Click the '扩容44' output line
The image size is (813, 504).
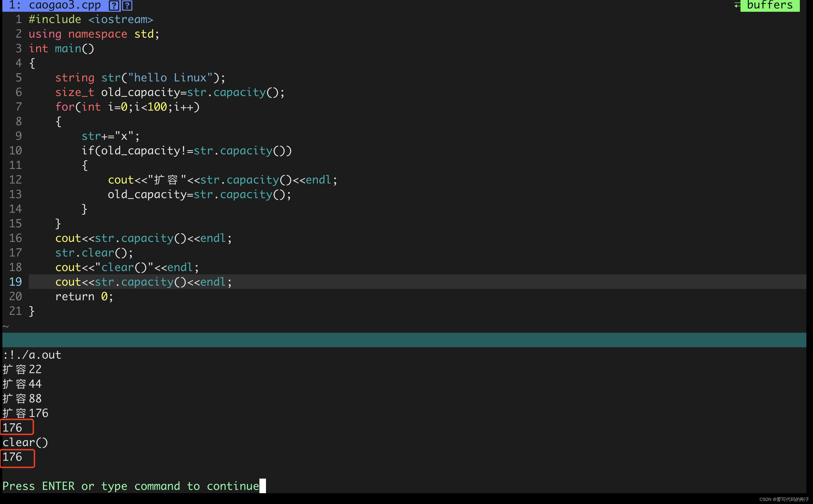(22, 384)
